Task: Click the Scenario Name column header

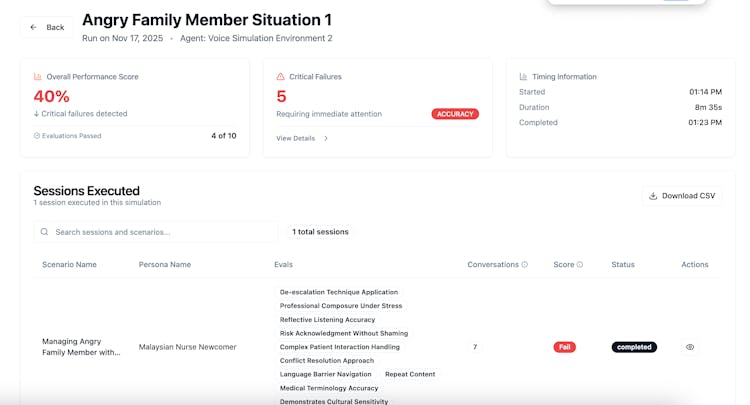Action: tap(69, 265)
